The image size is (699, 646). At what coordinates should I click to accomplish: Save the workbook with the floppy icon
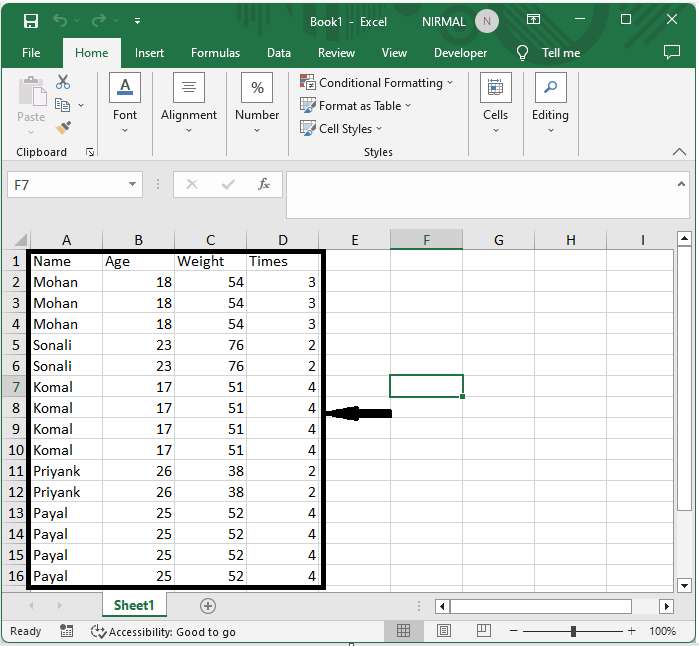click(x=31, y=21)
